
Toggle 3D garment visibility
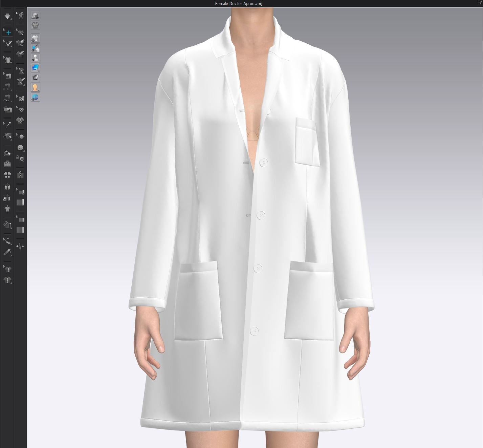click(35, 38)
